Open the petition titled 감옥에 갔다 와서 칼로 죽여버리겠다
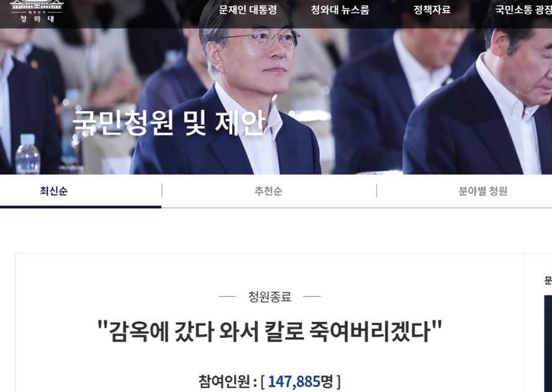Viewport: 552px width, 392px height. pyautogui.click(x=269, y=330)
